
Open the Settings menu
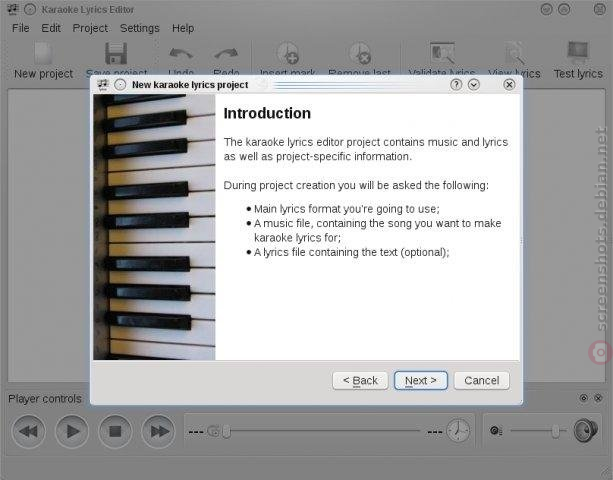pos(140,28)
